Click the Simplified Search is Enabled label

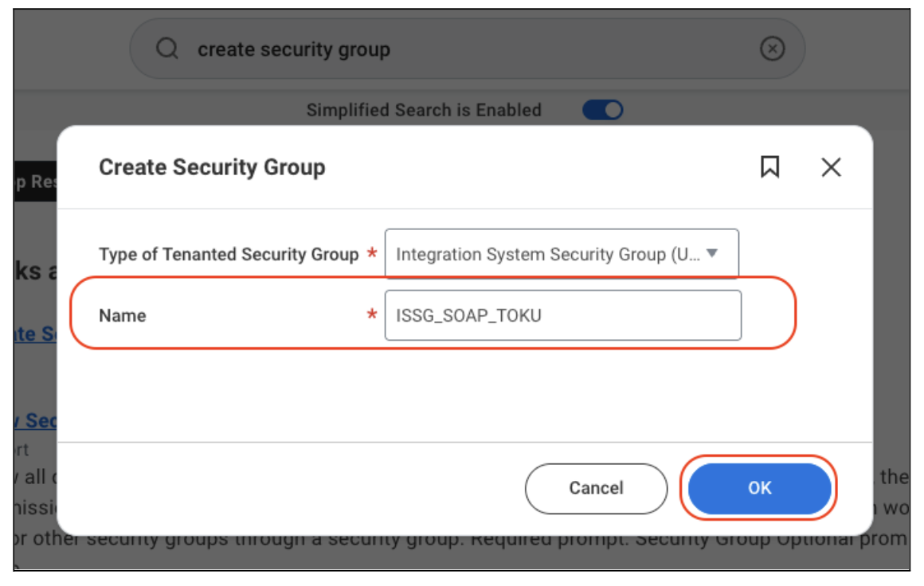click(x=424, y=110)
